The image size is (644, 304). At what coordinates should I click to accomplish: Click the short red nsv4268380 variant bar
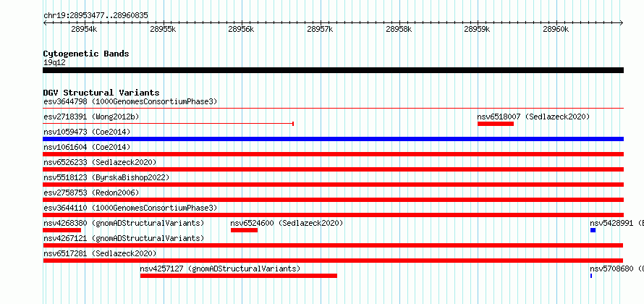tap(62, 230)
